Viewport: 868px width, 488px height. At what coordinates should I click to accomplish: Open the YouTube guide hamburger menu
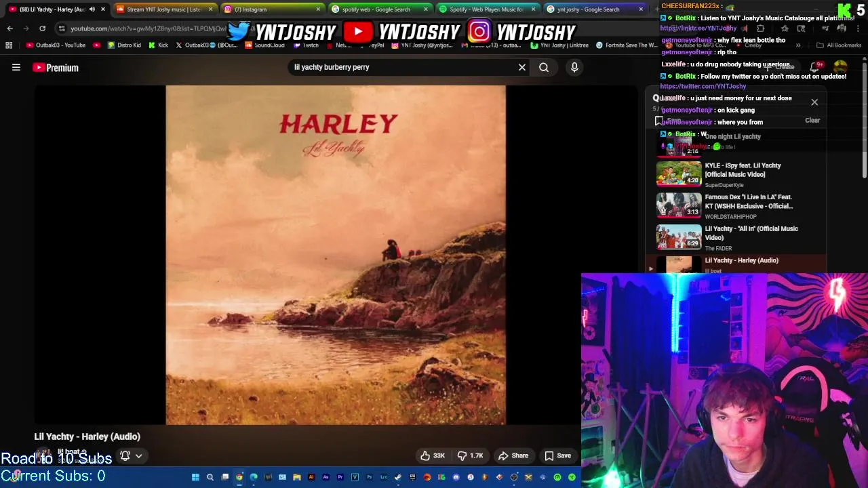point(16,67)
